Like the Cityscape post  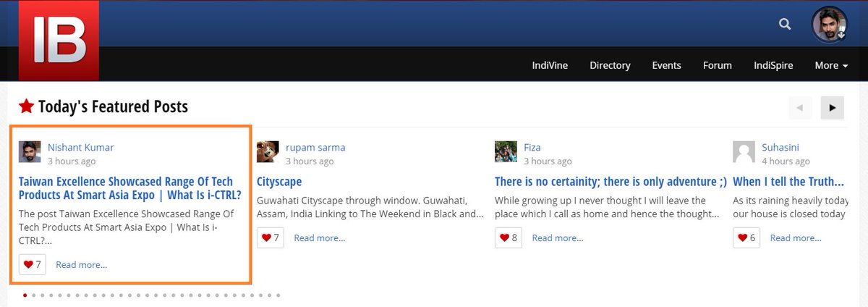pos(271,237)
